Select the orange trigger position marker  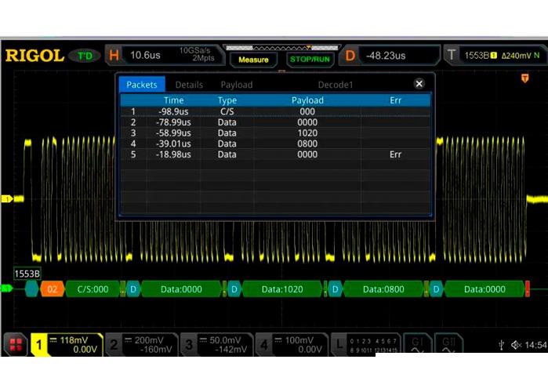[524, 78]
